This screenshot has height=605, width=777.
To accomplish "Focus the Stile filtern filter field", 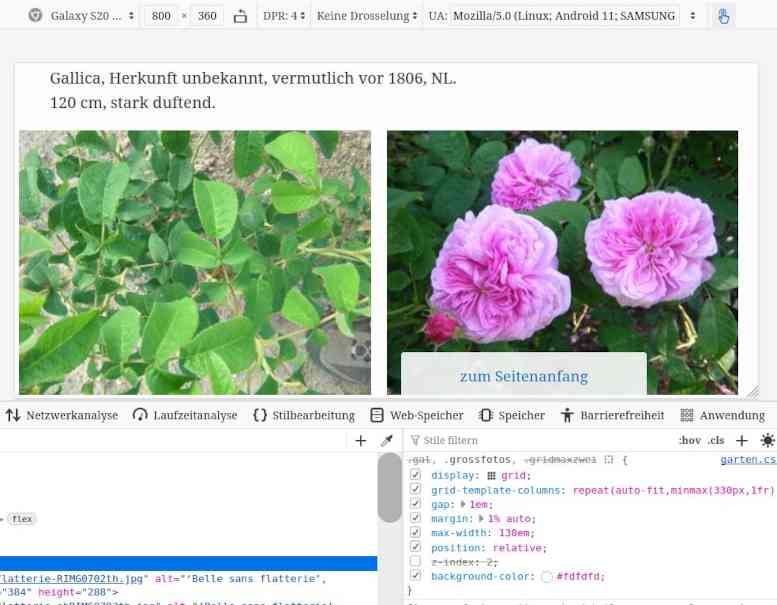I will (x=540, y=440).
